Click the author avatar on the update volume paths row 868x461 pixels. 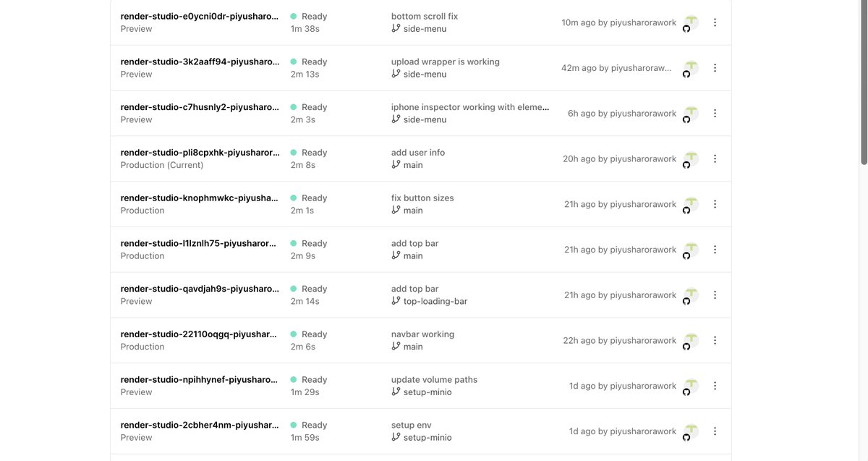click(x=691, y=386)
